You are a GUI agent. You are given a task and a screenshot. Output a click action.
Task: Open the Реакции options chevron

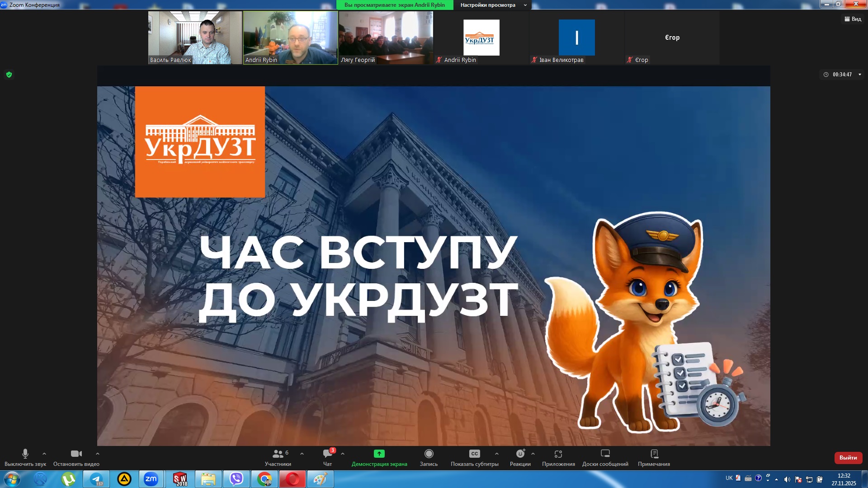tap(532, 454)
